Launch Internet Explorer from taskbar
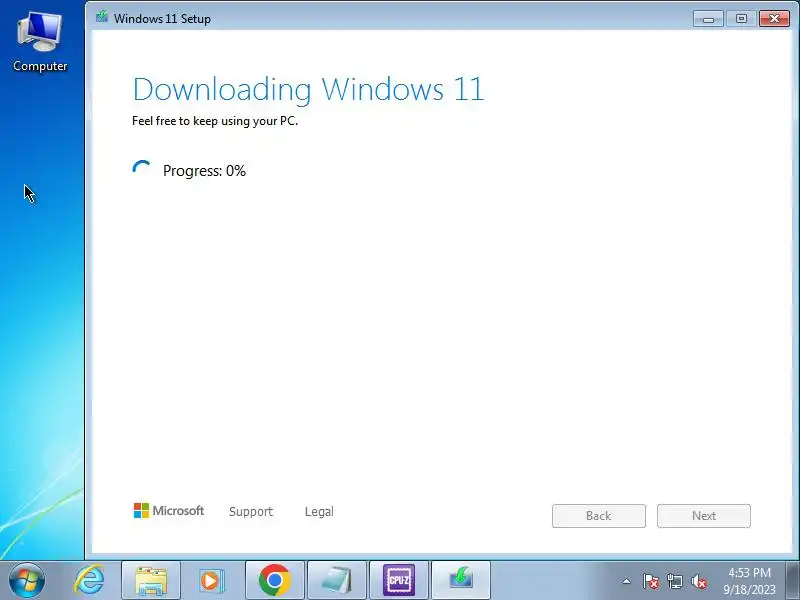Viewport: 800px width, 600px height. 90,580
